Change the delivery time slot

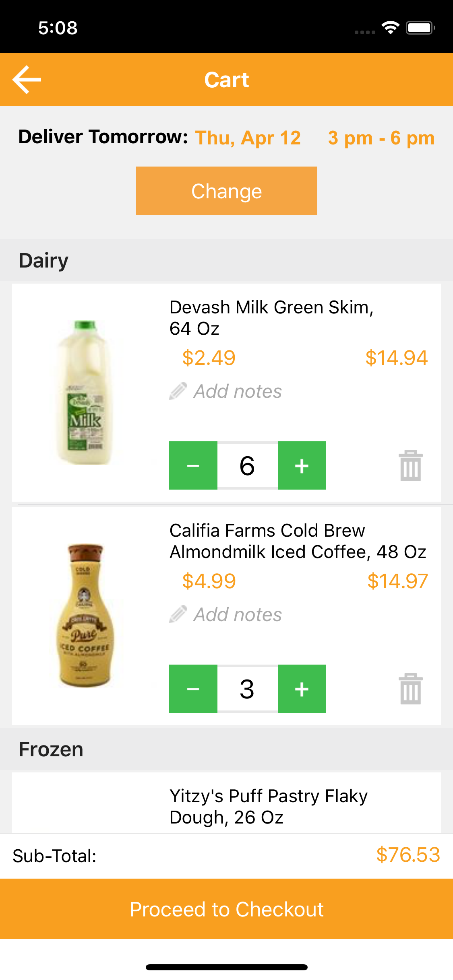click(227, 191)
